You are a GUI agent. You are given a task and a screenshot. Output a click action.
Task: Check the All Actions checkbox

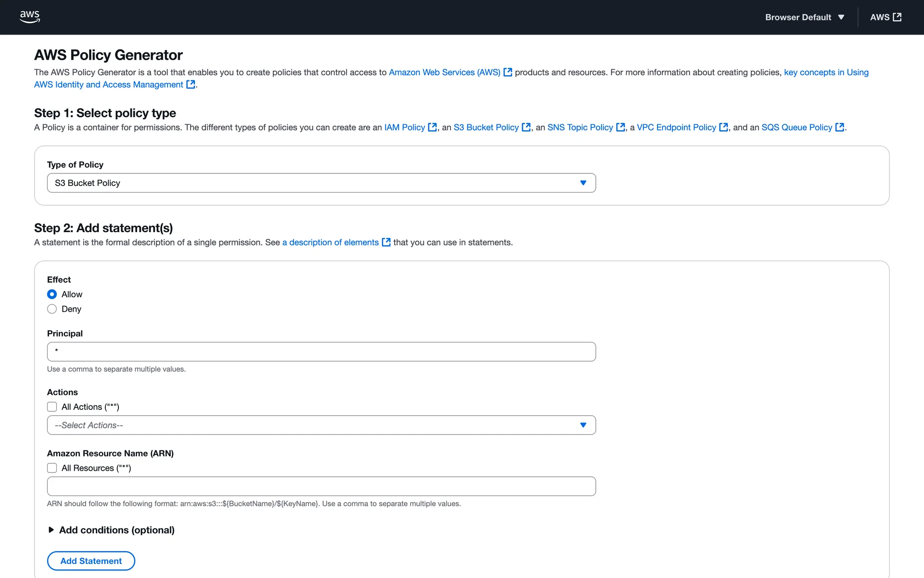click(52, 407)
